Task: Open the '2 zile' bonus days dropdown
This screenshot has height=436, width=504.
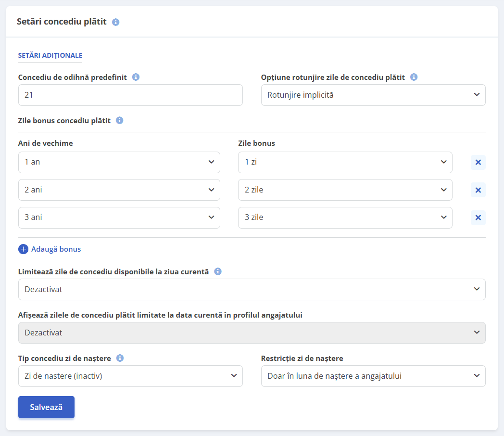Action: [x=345, y=190]
